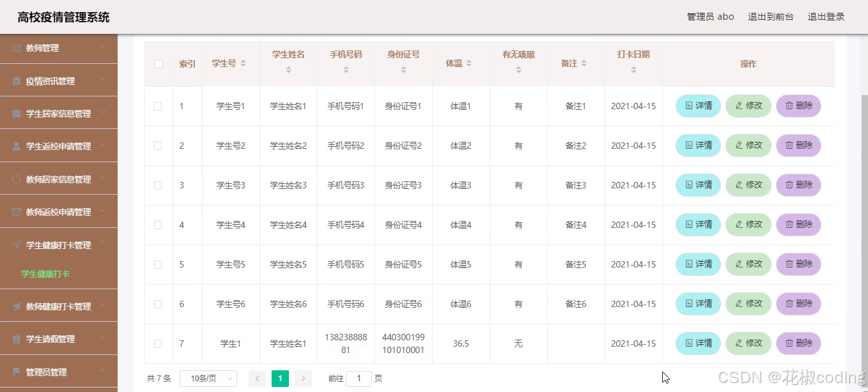Open the 学生健康打卡 submenu item
The height and width of the screenshot is (392, 868).
click(45, 274)
